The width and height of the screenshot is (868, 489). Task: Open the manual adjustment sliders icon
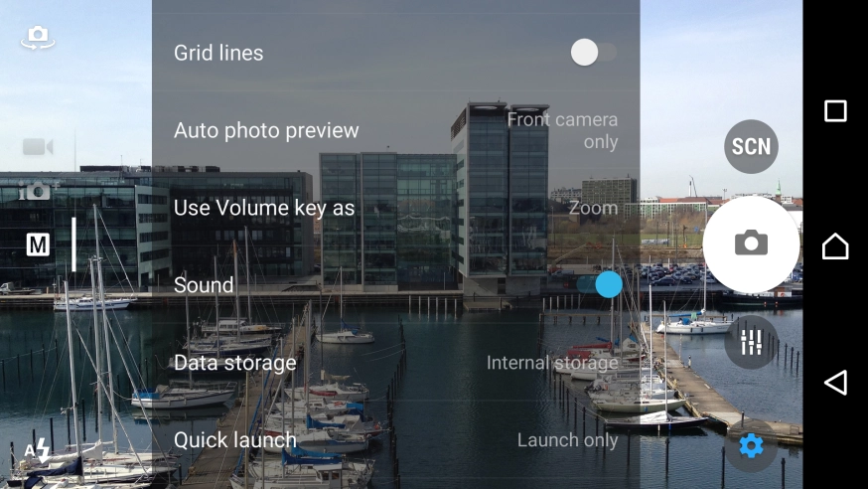[751, 342]
